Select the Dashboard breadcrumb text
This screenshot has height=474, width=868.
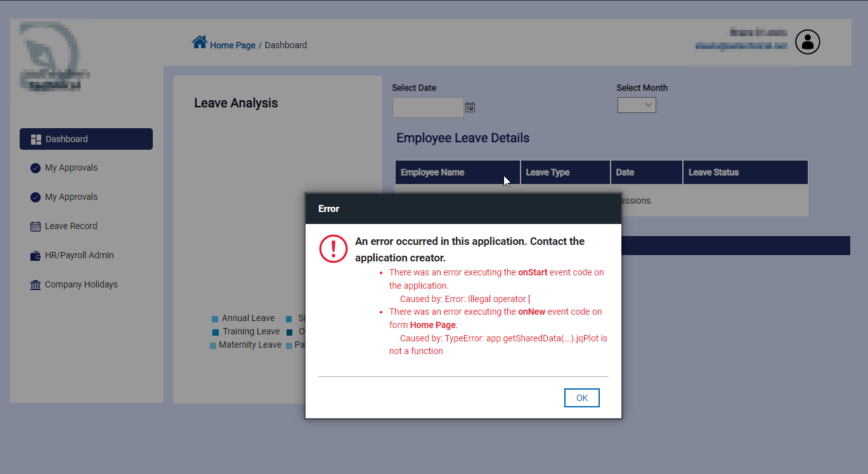[285, 45]
